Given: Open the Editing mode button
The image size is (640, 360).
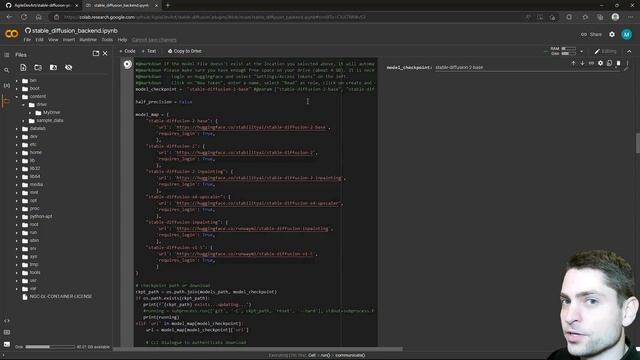Looking at the screenshot, I should pyautogui.click(x=605, y=51).
